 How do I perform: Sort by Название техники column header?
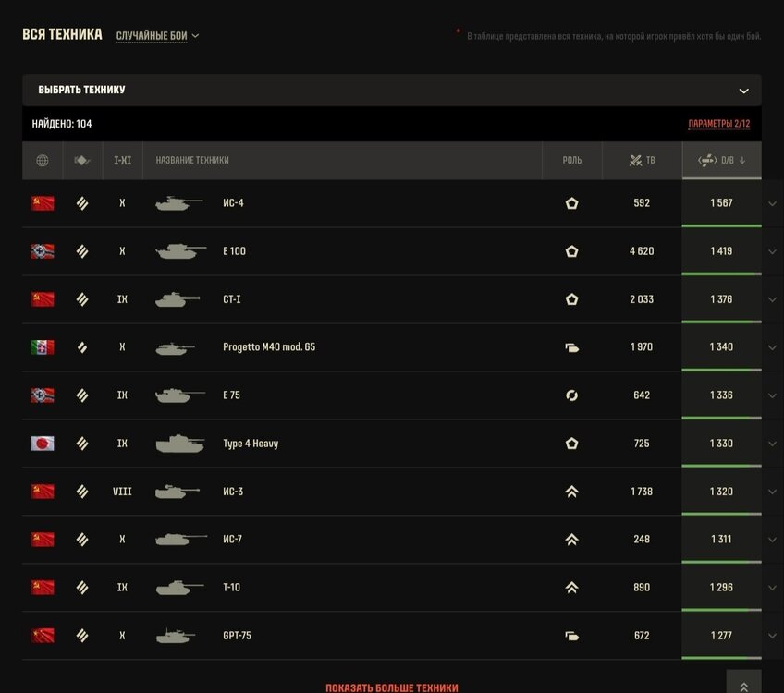pyautogui.click(x=192, y=161)
